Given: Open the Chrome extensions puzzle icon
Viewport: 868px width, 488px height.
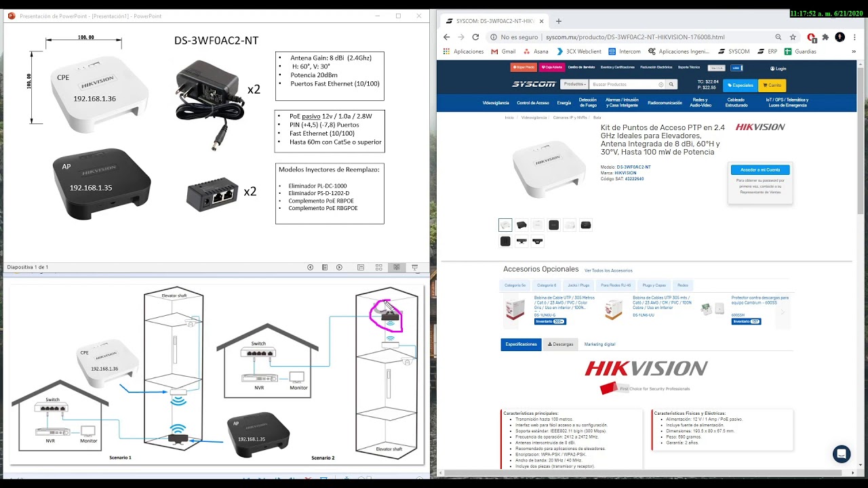Looking at the screenshot, I should 825,37.
